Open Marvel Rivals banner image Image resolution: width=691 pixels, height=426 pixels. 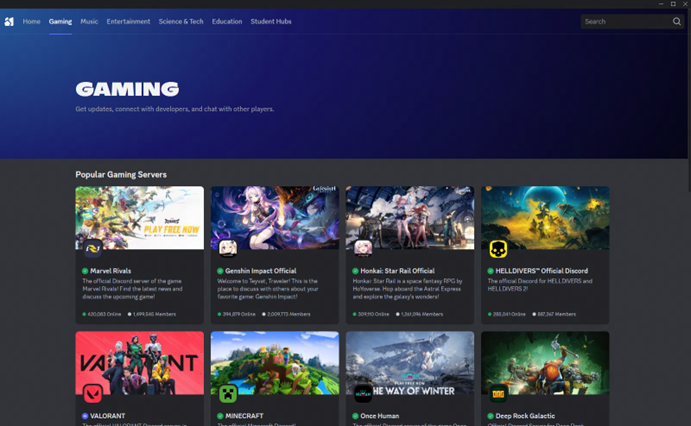[x=140, y=218]
